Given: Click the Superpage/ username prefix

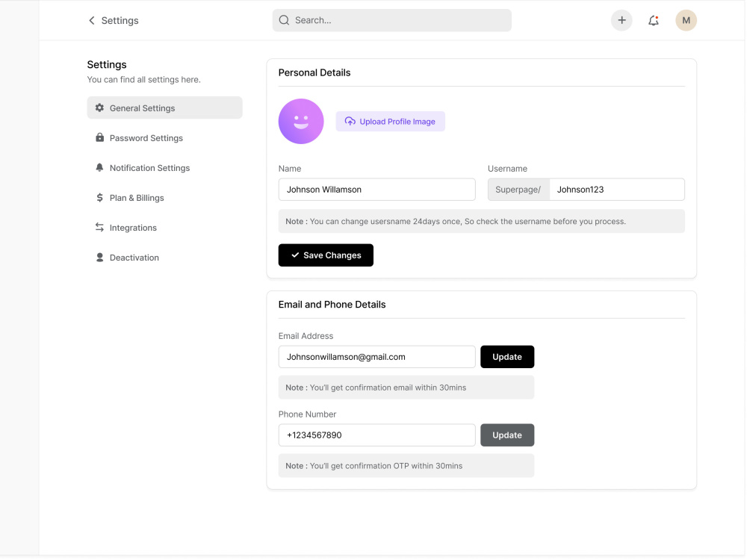Looking at the screenshot, I should pyautogui.click(x=518, y=190).
